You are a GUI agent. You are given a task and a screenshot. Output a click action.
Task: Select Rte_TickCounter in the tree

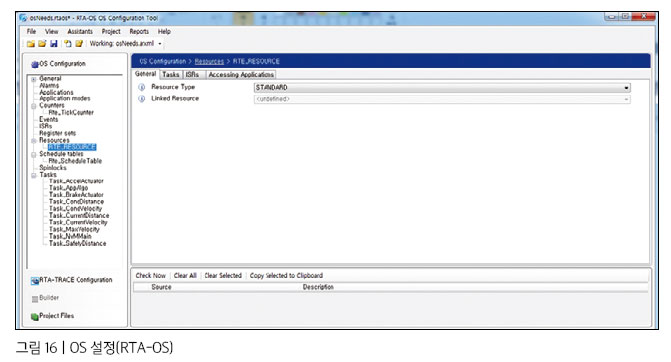71,113
